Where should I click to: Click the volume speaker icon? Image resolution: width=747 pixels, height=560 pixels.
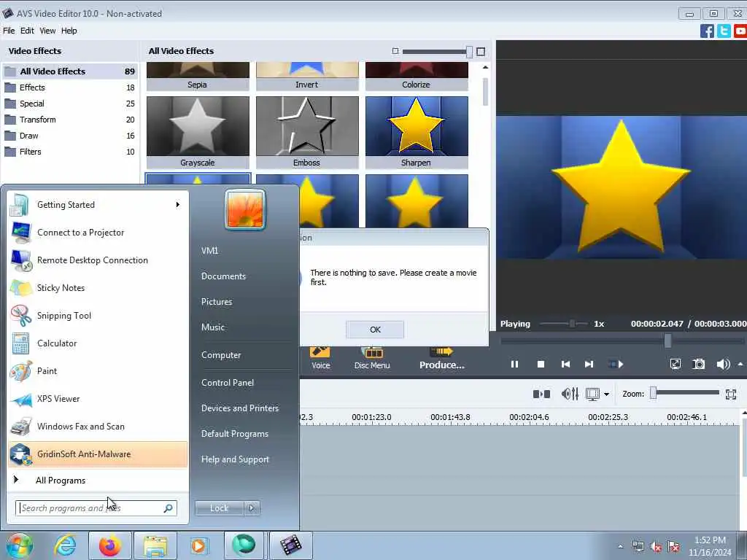point(723,365)
